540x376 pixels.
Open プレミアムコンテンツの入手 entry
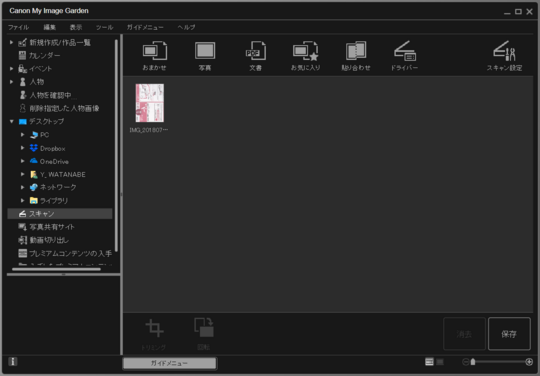tap(65, 253)
